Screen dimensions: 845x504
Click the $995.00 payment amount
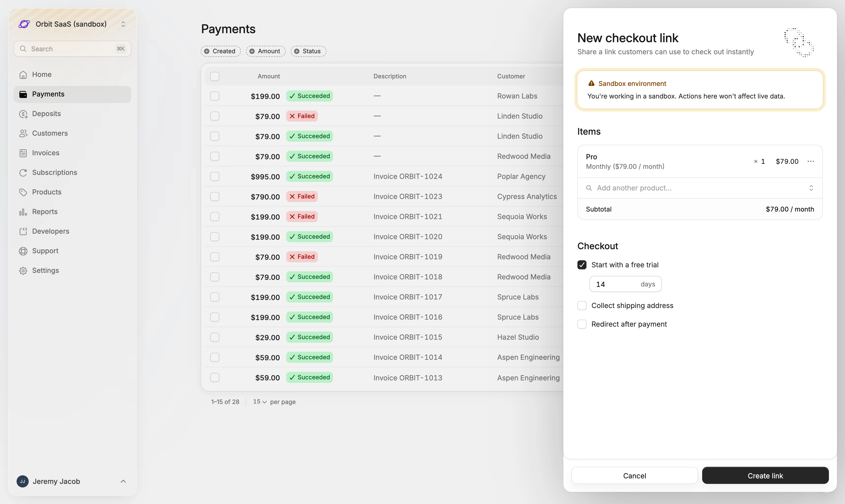pyautogui.click(x=265, y=177)
